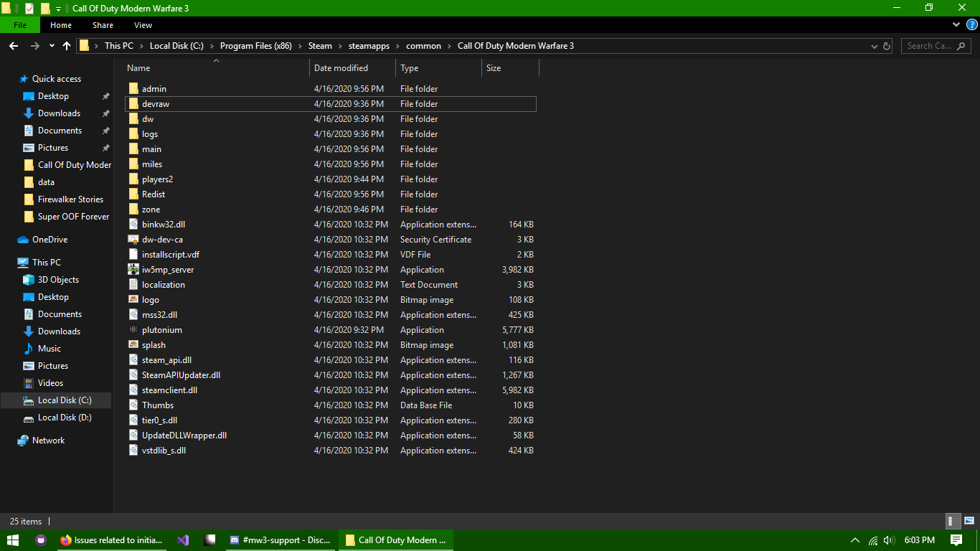Viewport: 980px width, 551px height.
Task: Sort by the Type column header
Action: [x=438, y=68]
